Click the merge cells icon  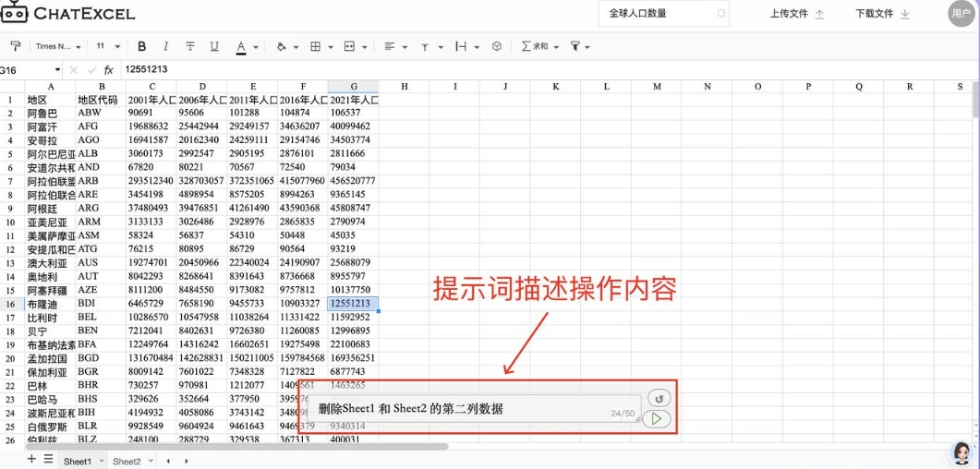point(349,46)
